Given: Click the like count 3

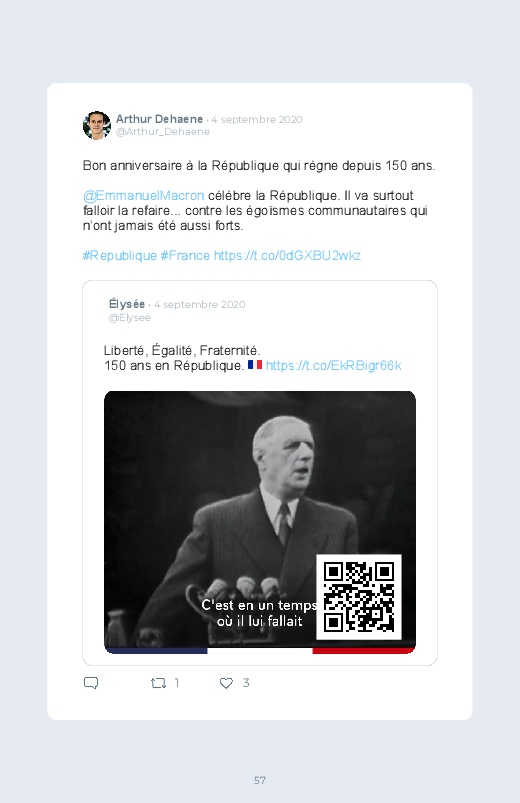Looking at the screenshot, I should click(246, 683).
